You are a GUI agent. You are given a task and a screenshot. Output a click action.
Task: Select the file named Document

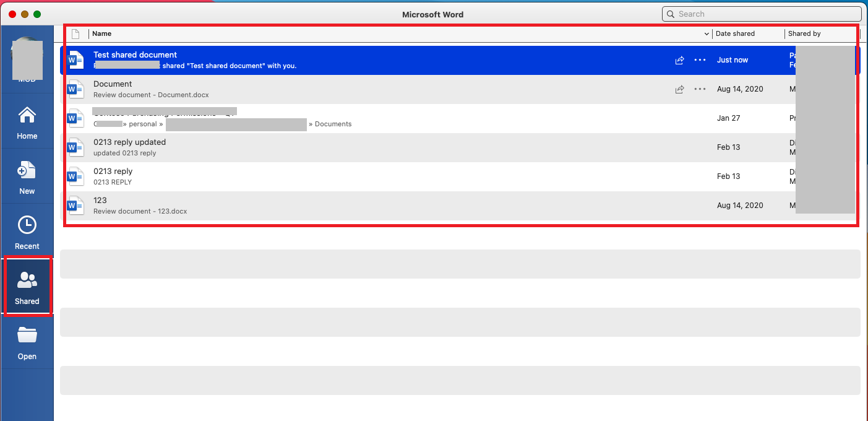tap(113, 84)
